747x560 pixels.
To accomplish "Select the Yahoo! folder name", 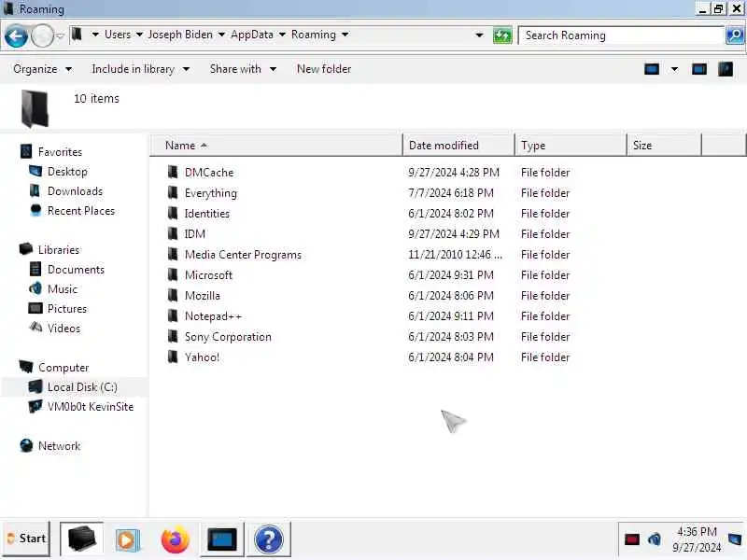I will [202, 357].
